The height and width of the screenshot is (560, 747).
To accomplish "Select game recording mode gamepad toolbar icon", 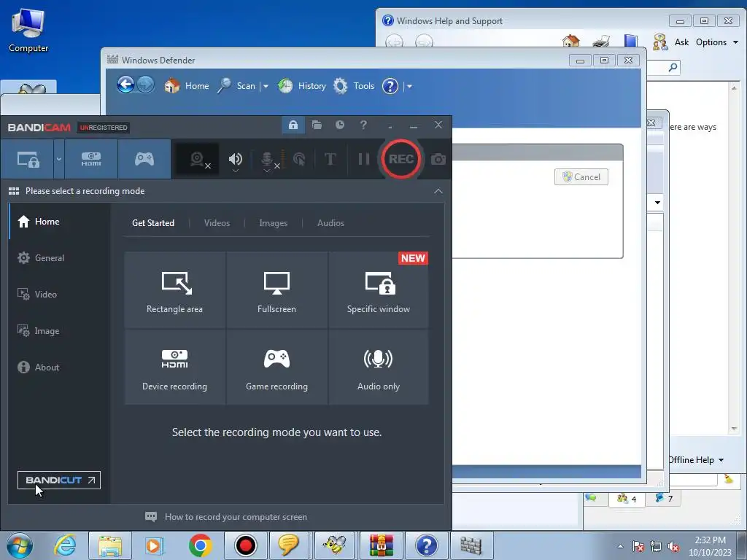I will coord(144,159).
